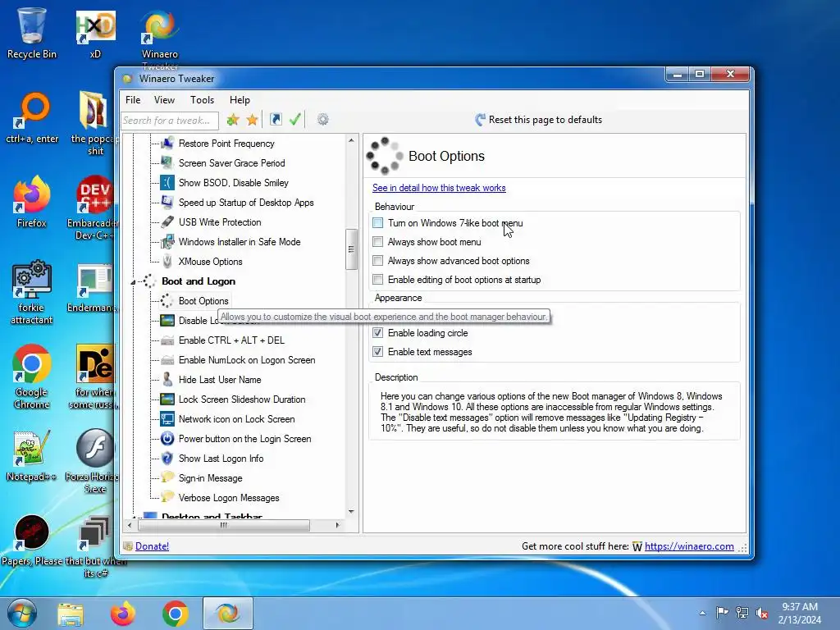Click the Network icon on Lock Screen icon
This screenshot has height=630, width=840.
click(167, 419)
